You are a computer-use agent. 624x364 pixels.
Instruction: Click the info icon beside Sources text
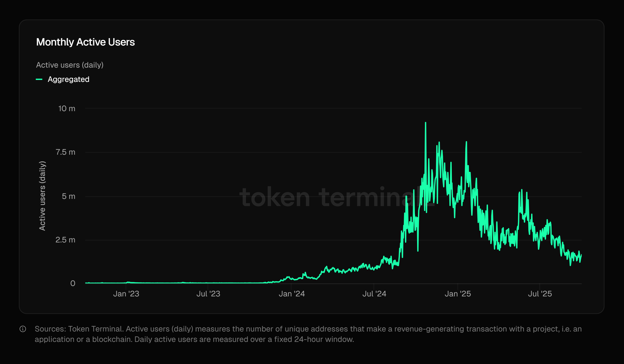(x=23, y=329)
